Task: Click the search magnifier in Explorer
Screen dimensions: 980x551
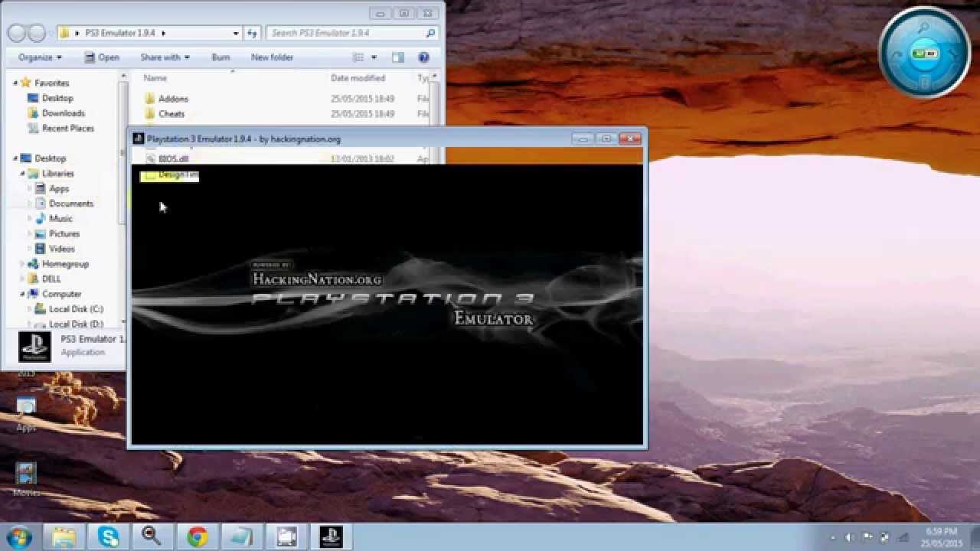Action: pyautogui.click(x=430, y=33)
